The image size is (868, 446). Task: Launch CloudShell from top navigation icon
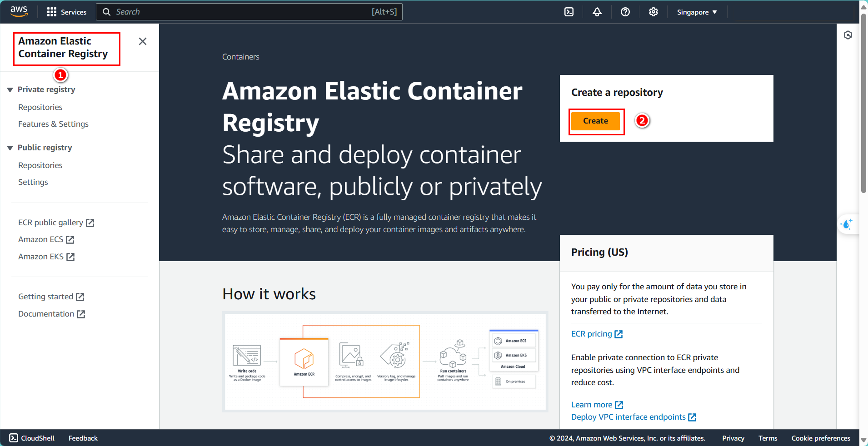coord(569,12)
